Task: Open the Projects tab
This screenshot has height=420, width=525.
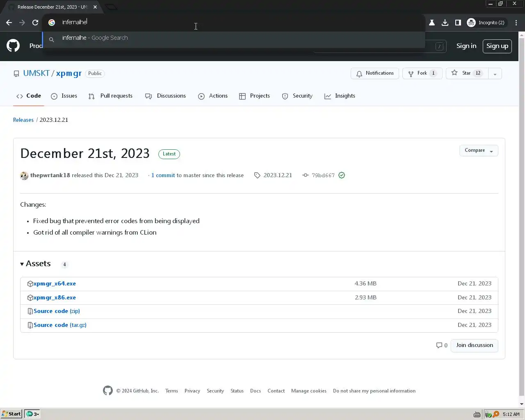Action: click(x=254, y=96)
